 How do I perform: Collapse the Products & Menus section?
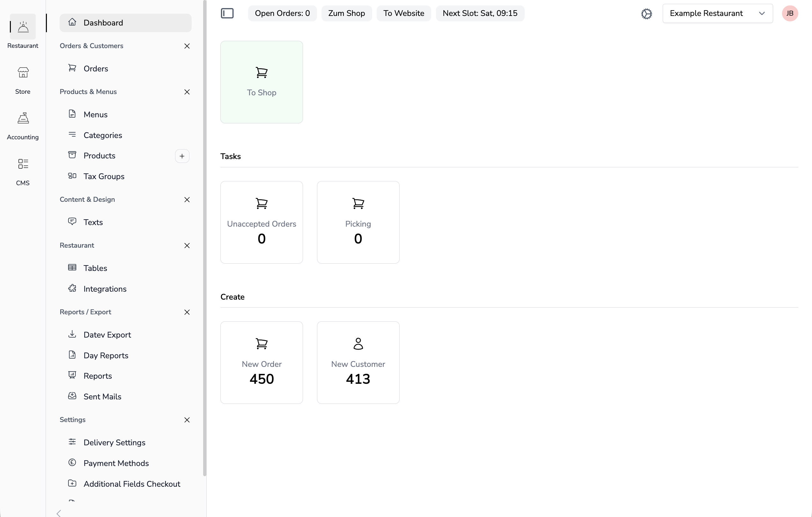click(187, 92)
